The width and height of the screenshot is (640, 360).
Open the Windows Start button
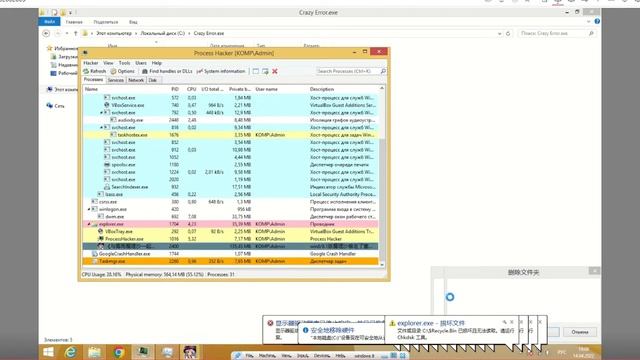coord(48,352)
